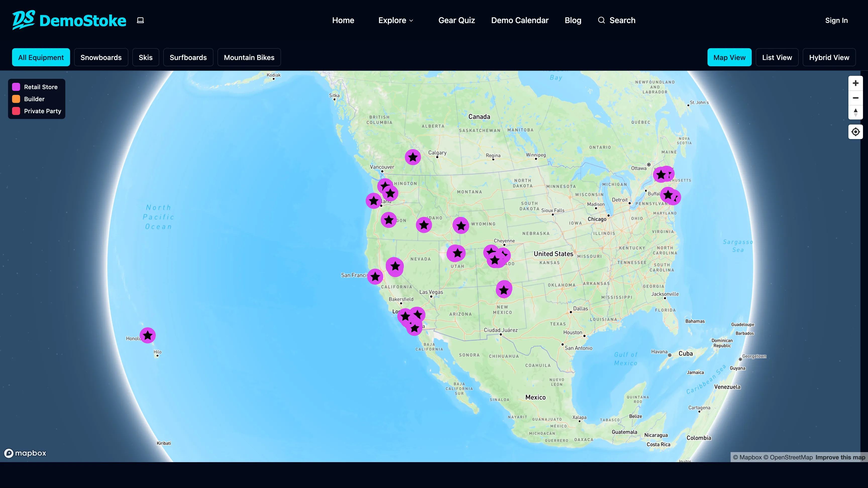Open the Demo Calendar page
Screen dimensions: 868x488
520,21
